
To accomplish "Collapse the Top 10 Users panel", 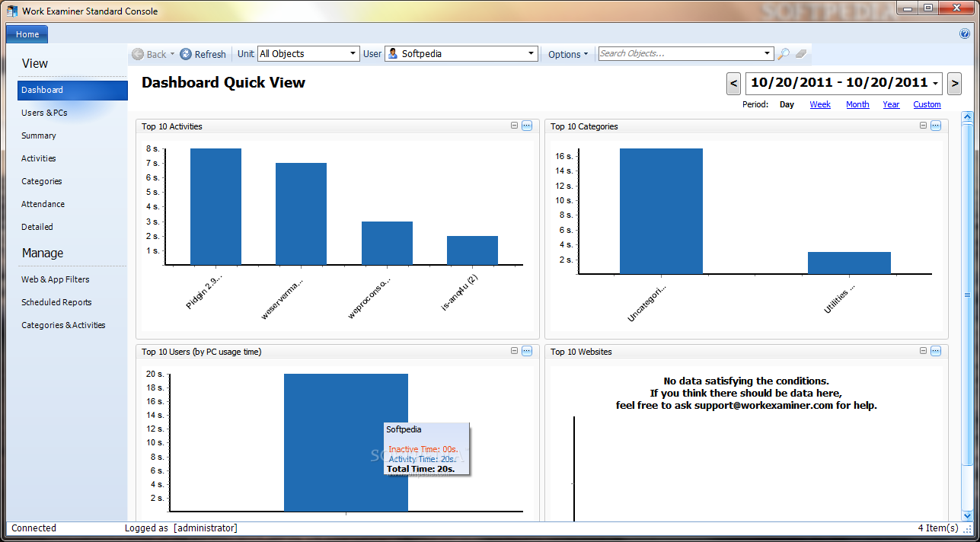I will 514,351.
